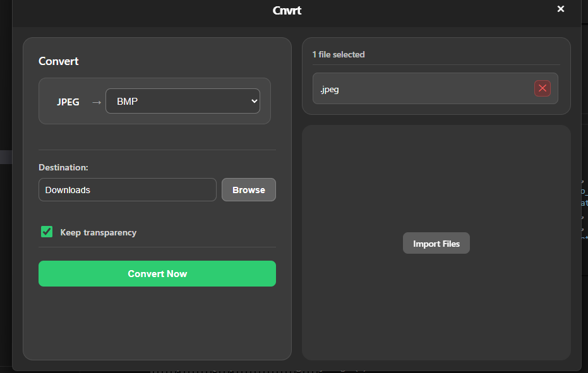588x373 pixels.
Task: Click the Import Files button
Action: 436,244
